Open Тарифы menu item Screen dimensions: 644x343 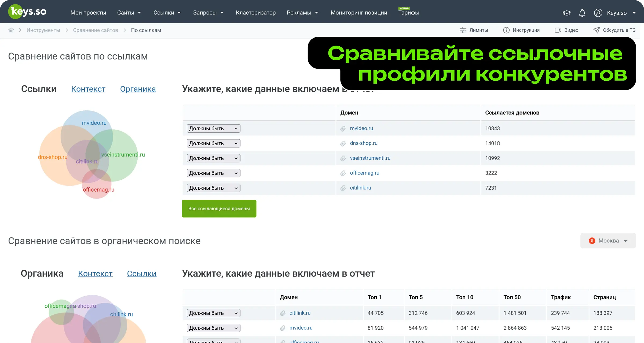click(x=409, y=13)
